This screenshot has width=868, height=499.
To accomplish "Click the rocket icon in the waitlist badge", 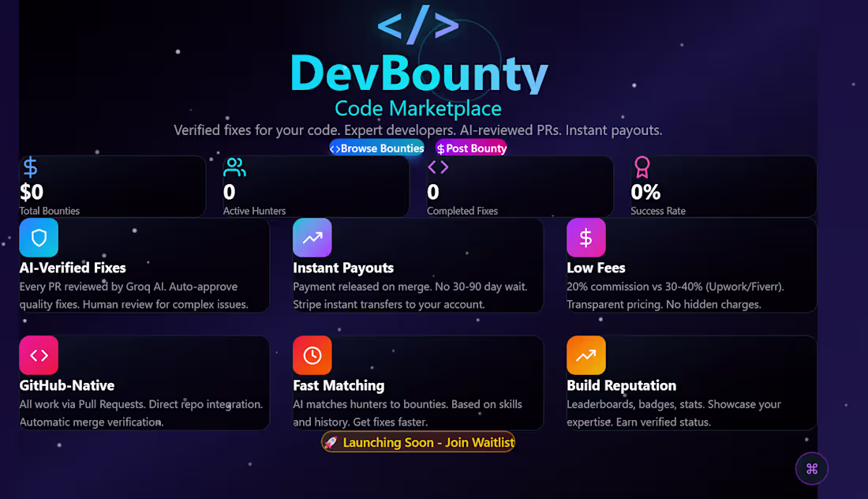I will click(x=331, y=442).
